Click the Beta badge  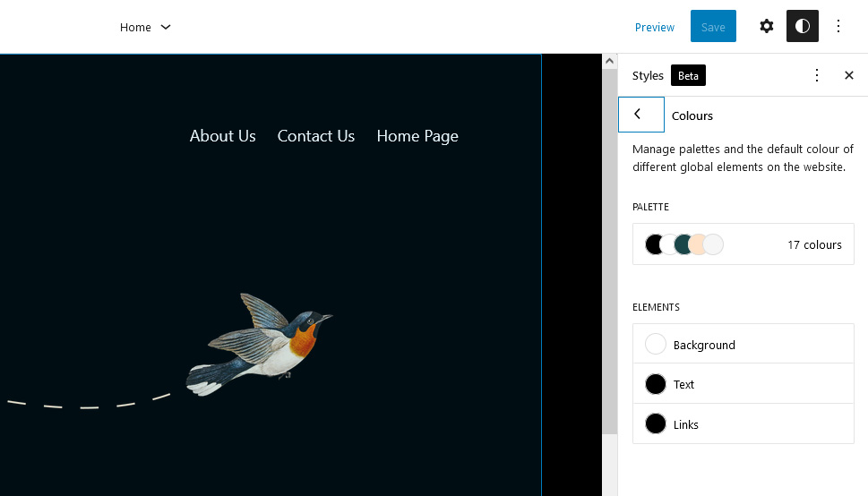tap(688, 76)
